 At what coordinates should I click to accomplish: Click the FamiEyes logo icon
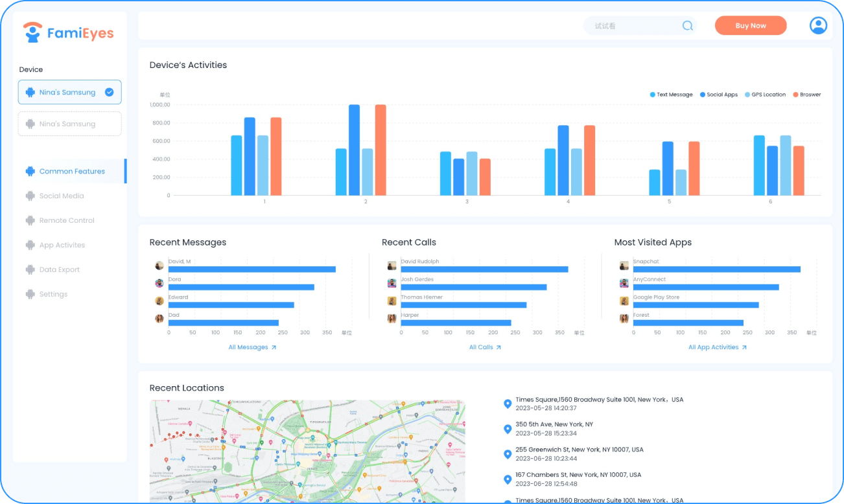point(32,32)
